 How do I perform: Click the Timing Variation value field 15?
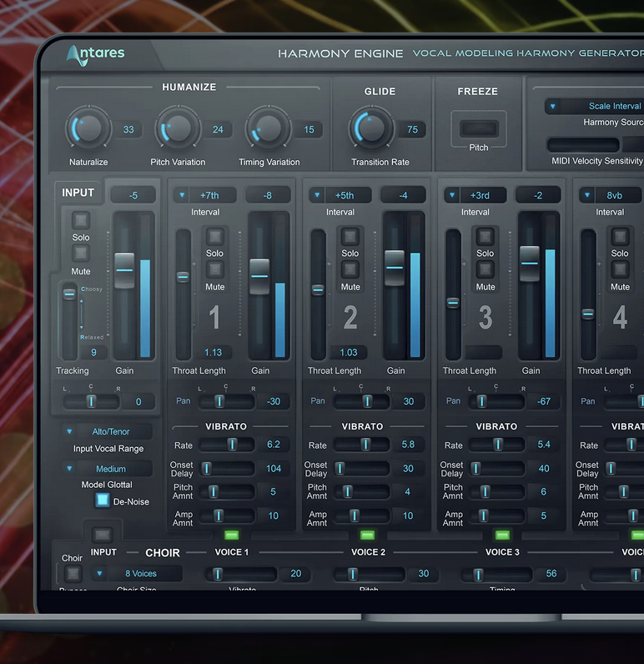tap(309, 129)
